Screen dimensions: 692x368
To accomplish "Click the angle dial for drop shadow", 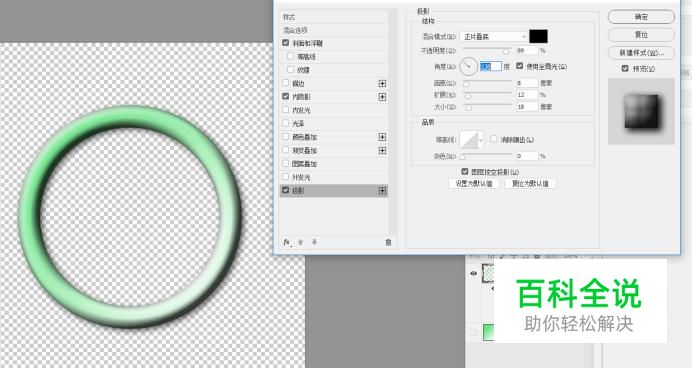I will click(468, 67).
